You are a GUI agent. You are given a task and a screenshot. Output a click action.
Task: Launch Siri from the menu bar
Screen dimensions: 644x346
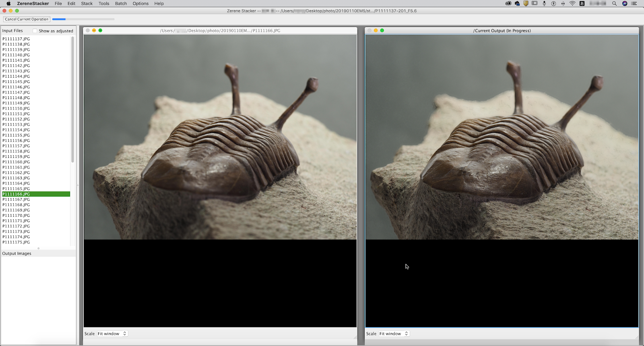(x=624, y=3)
